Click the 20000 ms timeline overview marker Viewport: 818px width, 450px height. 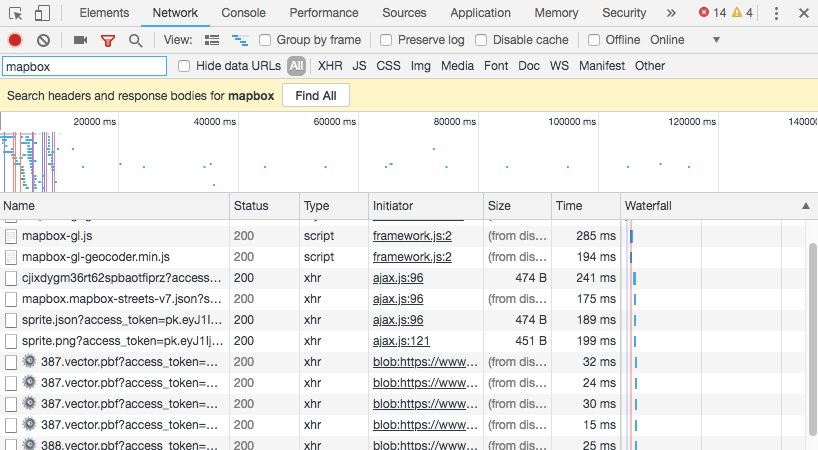pos(95,122)
